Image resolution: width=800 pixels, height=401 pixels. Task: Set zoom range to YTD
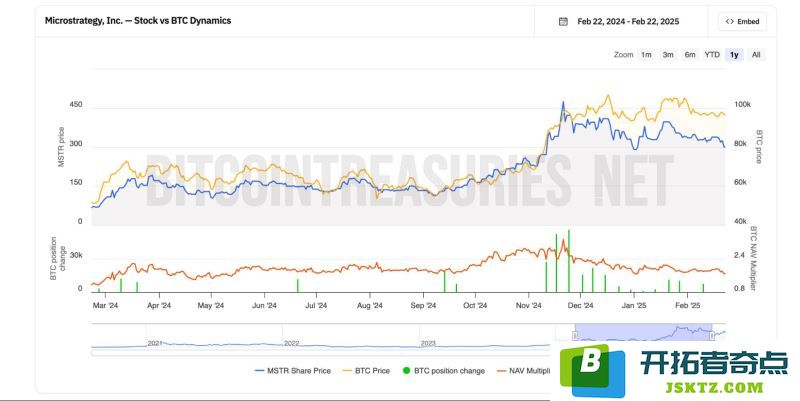[712, 55]
